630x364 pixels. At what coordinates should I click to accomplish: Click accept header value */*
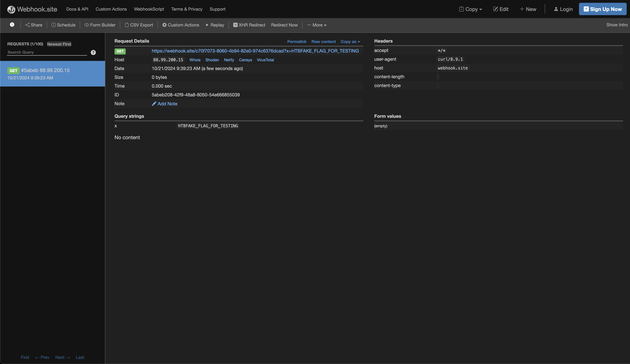(442, 50)
